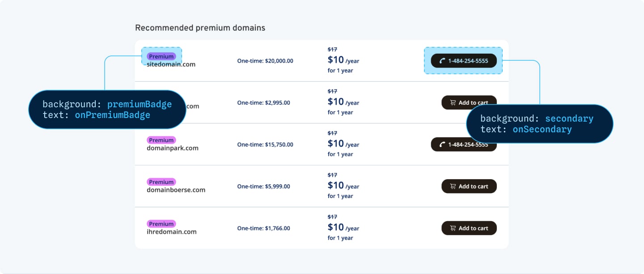The width and height of the screenshot is (644, 274).
Task: Call 1-484-254-5555 for sitedomain.com
Action: 464,61
